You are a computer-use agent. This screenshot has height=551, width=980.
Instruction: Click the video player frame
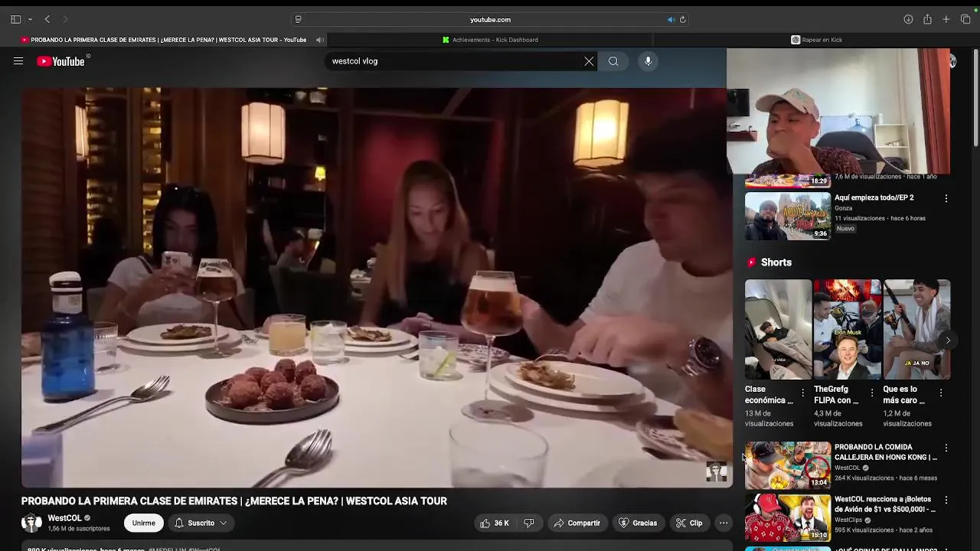(x=377, y=288)
